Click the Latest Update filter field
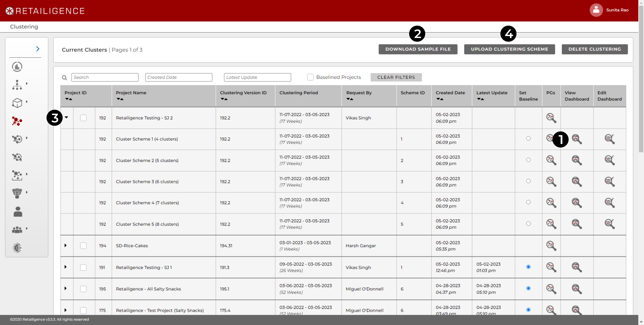The width and height of the screenshot is (644, 325). point(257,77)
